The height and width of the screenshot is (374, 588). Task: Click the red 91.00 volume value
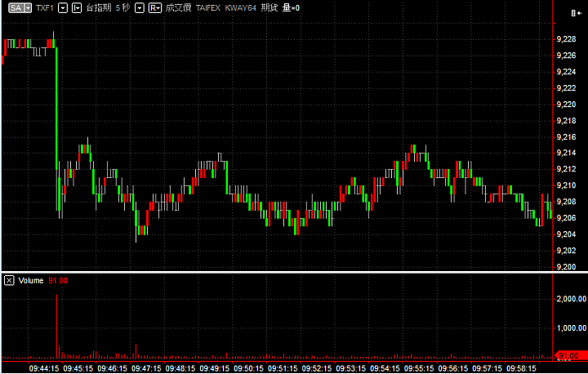tap(58, 281)
